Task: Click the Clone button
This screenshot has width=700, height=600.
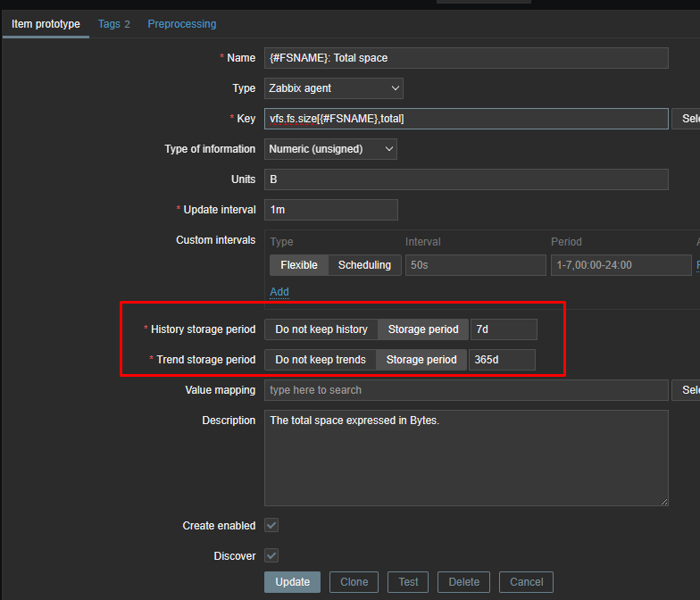Action: pos(354,582)
